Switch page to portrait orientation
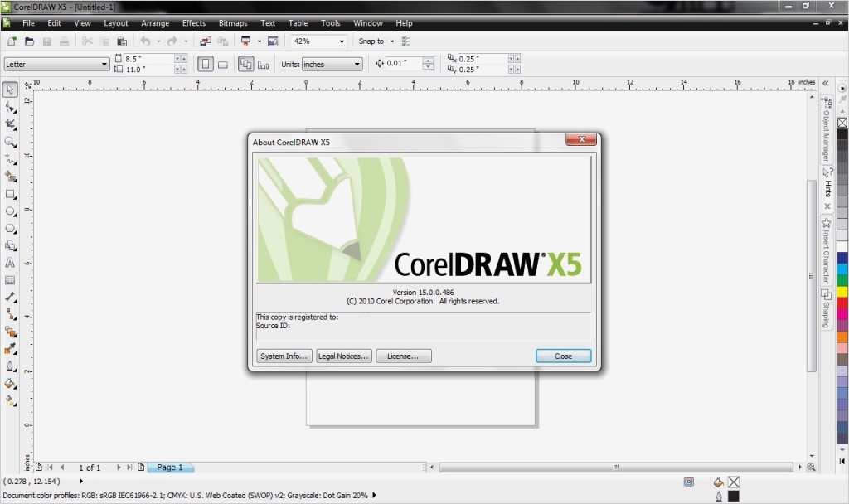Screen dimensions: 849x504 coord(205,63)
